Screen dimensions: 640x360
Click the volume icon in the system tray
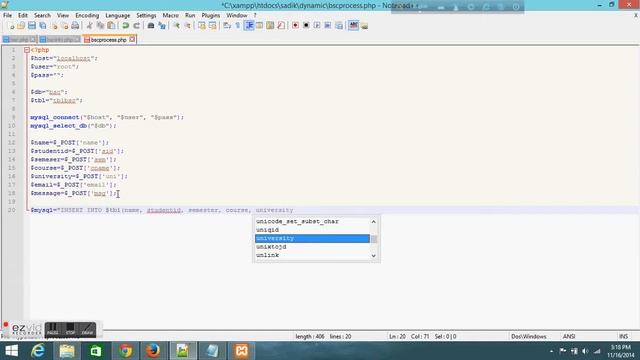point(585,351)
